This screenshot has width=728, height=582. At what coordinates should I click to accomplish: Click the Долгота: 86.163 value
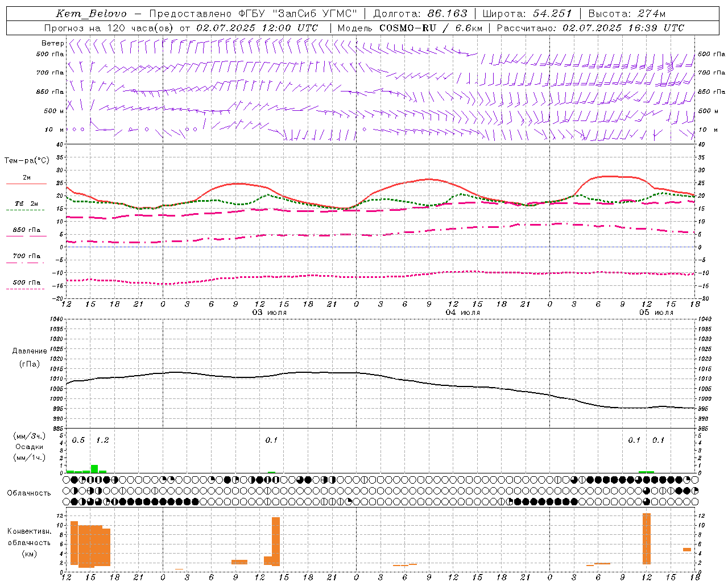tap(420, 14)
